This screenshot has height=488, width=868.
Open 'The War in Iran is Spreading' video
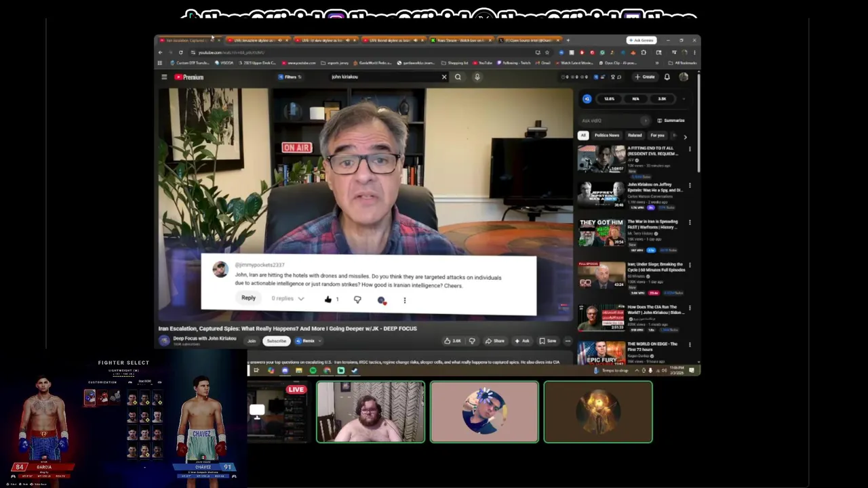[x=601, y=232]
